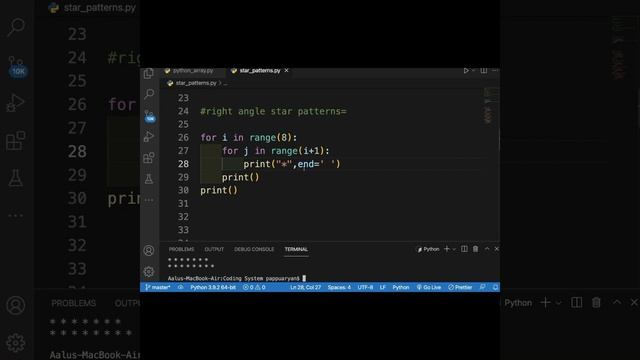Click 'for j in range(i+1):' code line
Screen dimensions: 640x360
click(x=276, y=151)
